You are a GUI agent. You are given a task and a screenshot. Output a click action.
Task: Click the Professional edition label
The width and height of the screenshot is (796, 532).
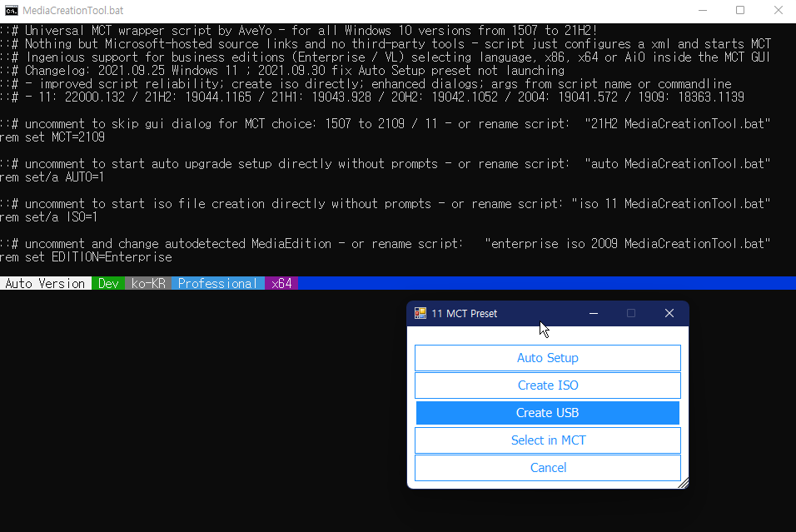point(218,283)
